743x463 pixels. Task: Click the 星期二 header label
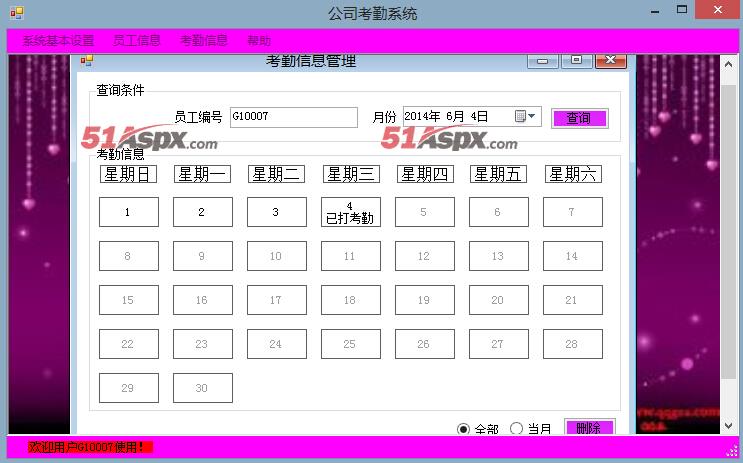point(276,174)
